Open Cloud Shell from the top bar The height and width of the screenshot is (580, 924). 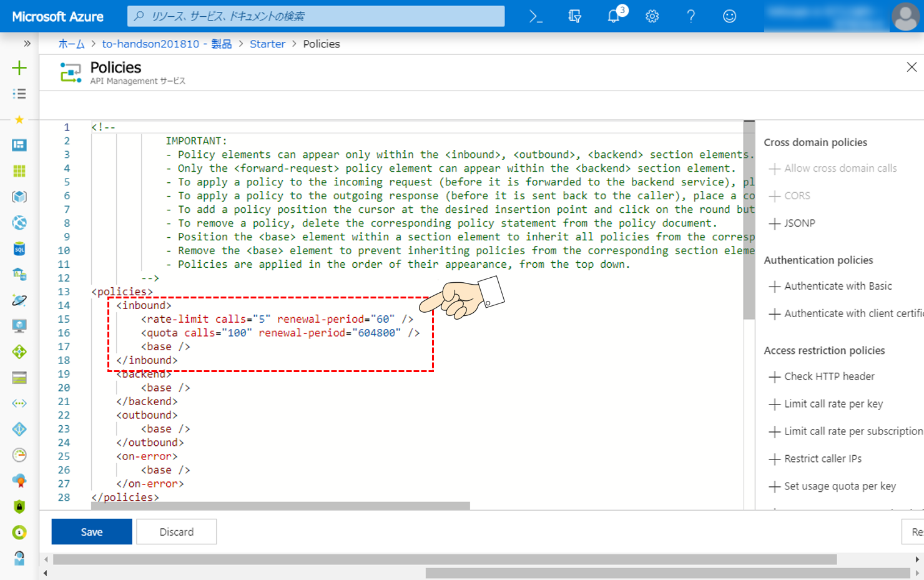click(x=535, y=16)
